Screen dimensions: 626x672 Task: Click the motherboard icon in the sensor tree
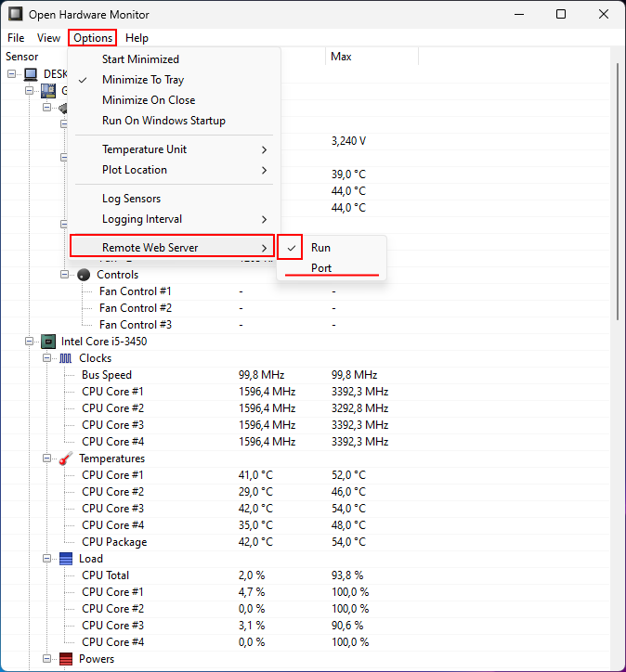coord(48,90)
